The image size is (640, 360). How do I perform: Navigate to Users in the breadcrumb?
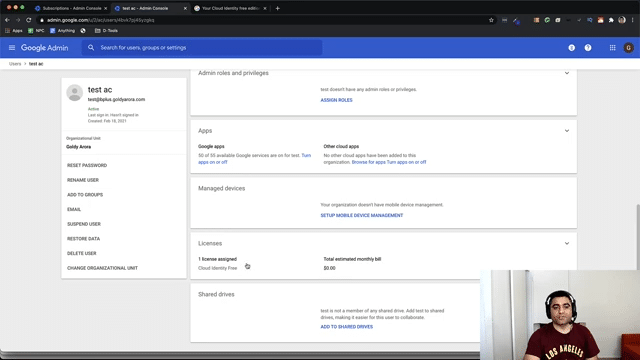pos(15,64)
